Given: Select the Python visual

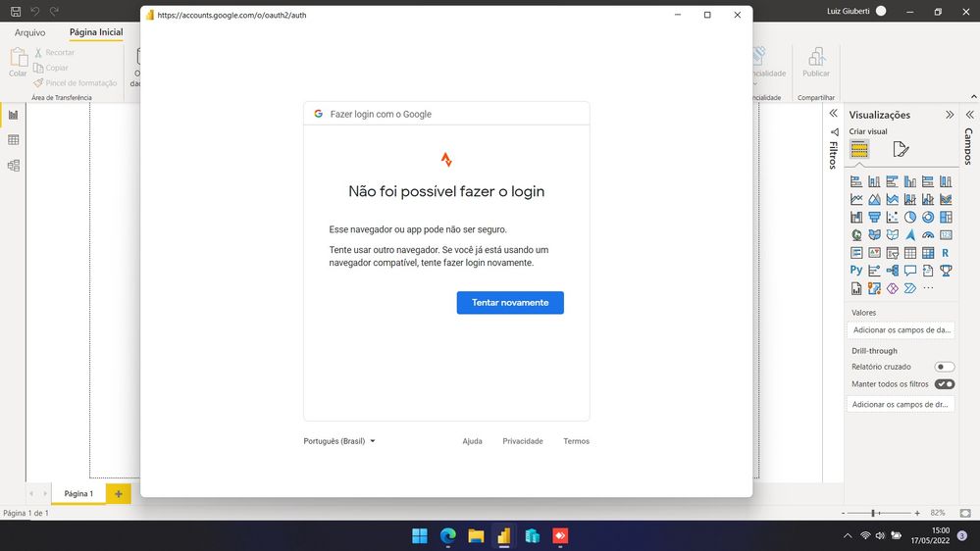Looking at the screenshot, I should coord(856,271).
